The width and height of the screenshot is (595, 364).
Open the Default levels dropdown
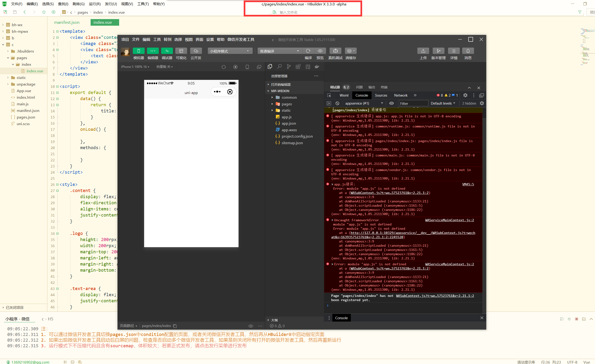pos(443,103)
